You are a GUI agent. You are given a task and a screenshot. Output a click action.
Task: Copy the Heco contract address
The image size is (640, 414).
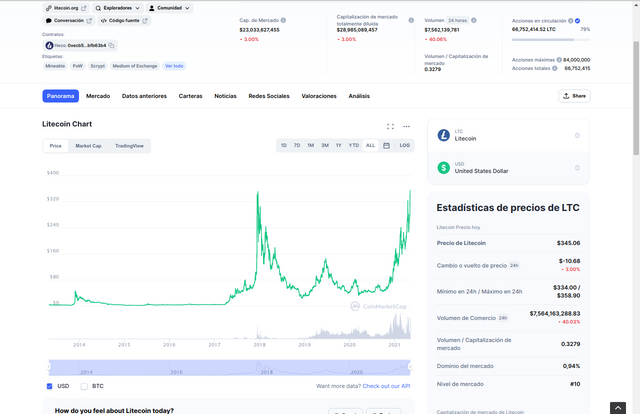coord(111,45)
